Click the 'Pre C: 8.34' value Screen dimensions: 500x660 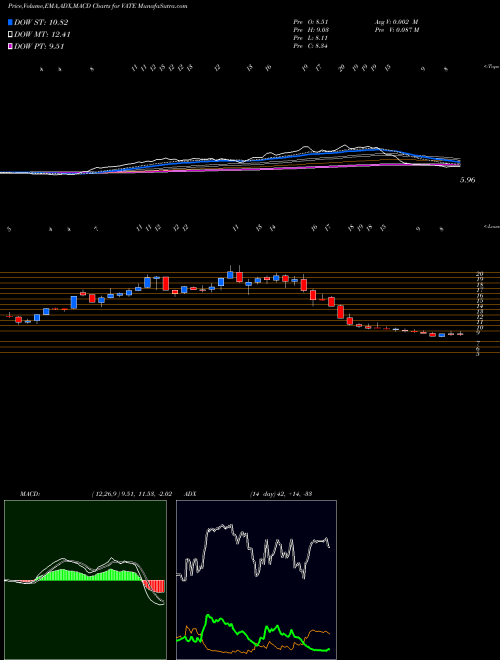[x=311, y=46]
